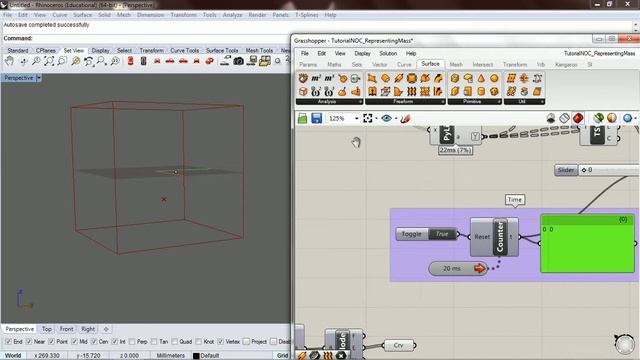Click the Deconstruct Brep analysis icon
Screen dimensions: 640x360
303,78
